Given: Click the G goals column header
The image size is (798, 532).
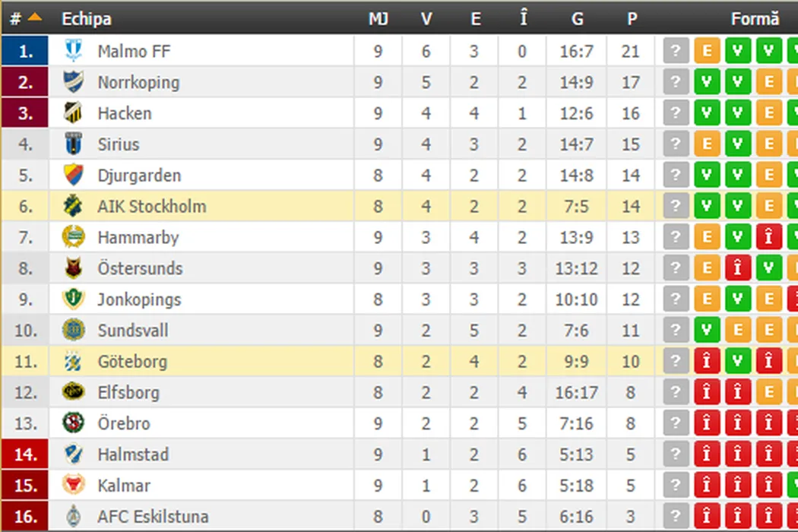Looking at the screenshot, I should (576, 18).
